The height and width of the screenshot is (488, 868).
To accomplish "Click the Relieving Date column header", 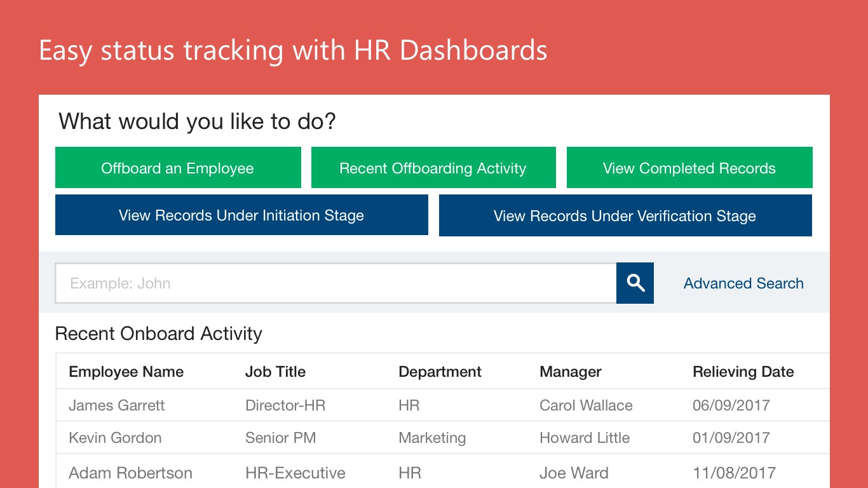I will [x=743, y=372].
